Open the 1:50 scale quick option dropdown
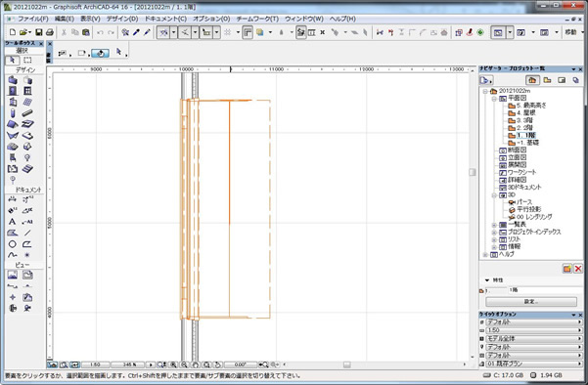 click(x=533, y=330)
